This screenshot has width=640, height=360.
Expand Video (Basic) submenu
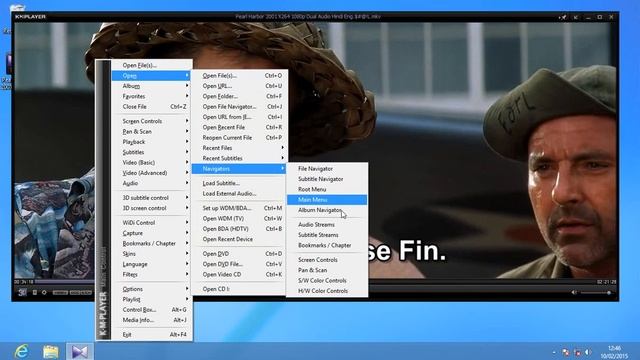click(152, 162)
